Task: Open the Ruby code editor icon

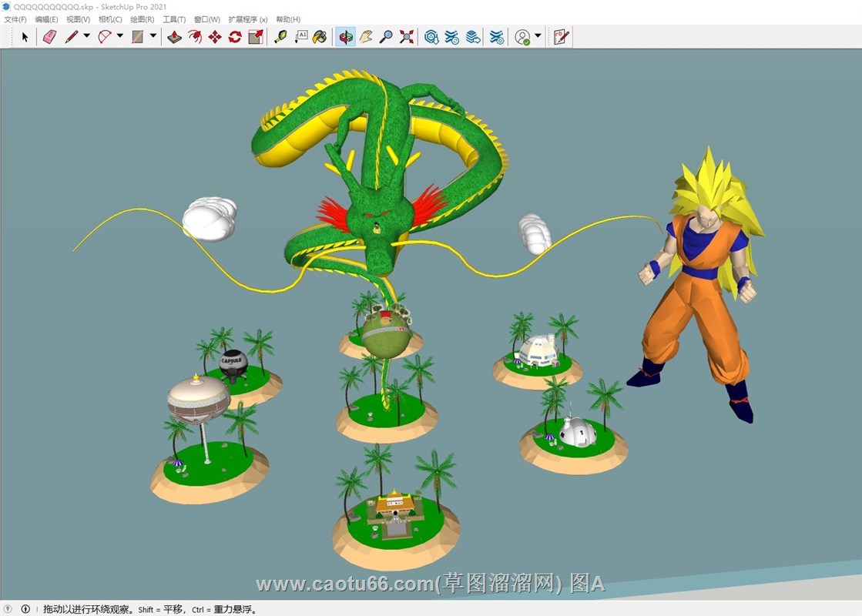Action: pos(562,38)
